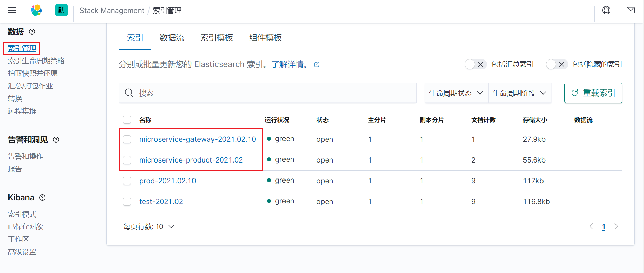Viewport: 644px width, 273px height.
Task: Check the box for prod-2021.02.10
Action: coord(127,181)
